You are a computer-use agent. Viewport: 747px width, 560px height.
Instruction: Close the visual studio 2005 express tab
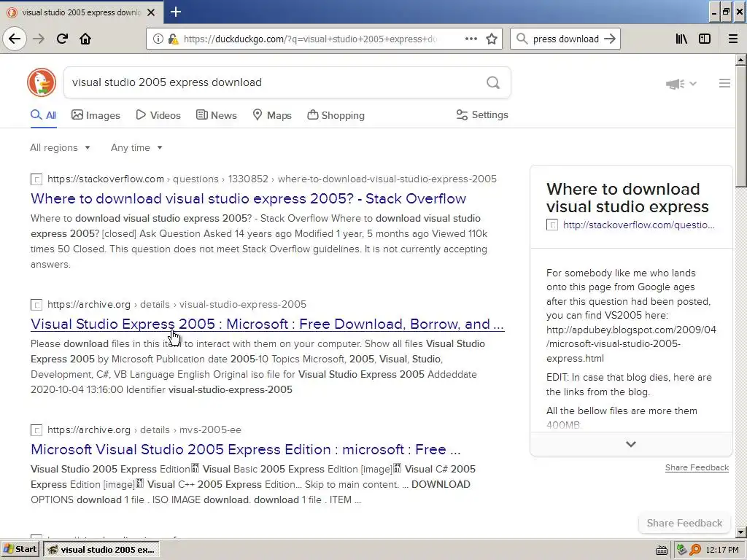(x=151, y=12)
